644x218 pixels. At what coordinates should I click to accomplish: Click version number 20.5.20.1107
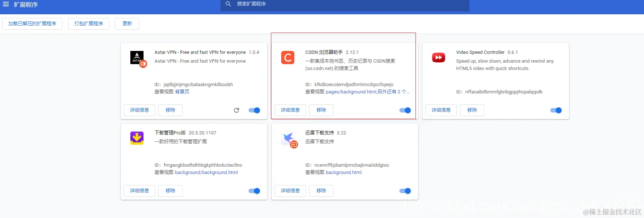tap(202, 133)
